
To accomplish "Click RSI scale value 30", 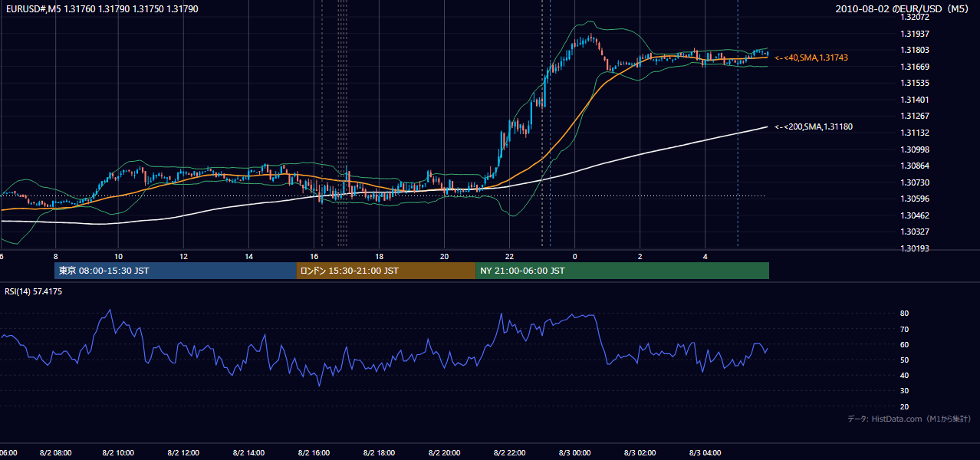I will click(905, 391).
